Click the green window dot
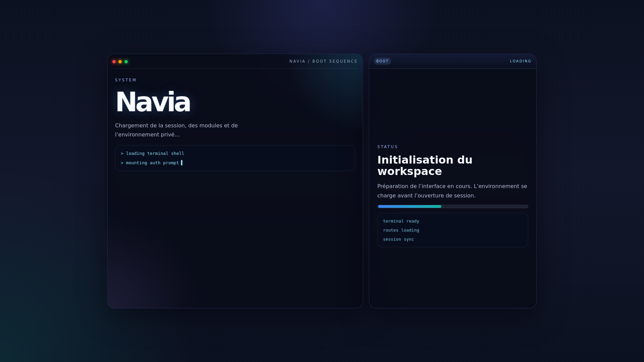The width and height of the screenshot is (644, 362). click(x=126, y=62)
